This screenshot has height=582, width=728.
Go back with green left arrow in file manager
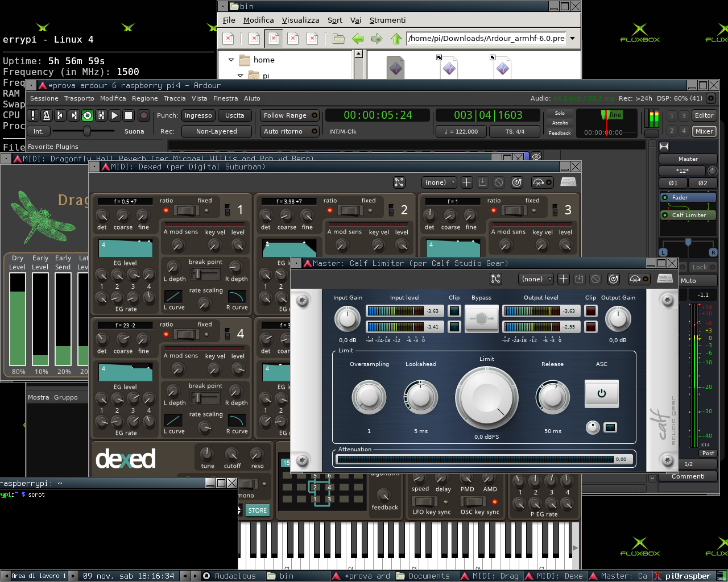point(358,39)
